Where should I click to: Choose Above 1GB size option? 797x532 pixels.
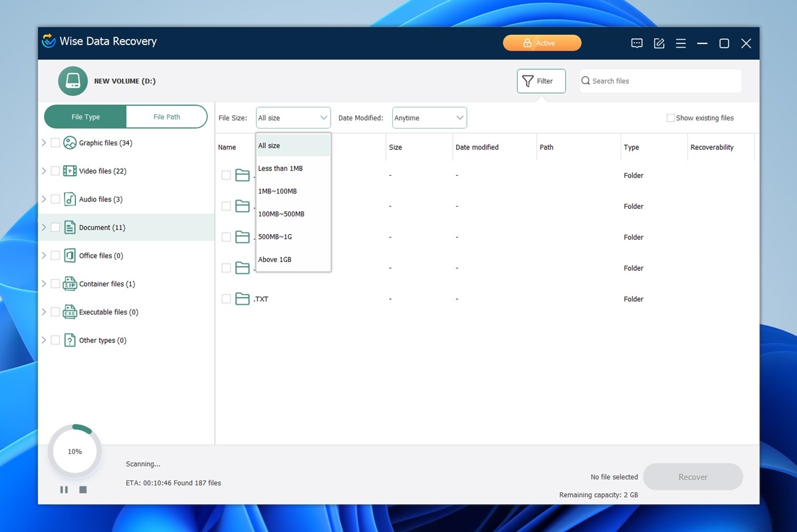pos(293,259)
